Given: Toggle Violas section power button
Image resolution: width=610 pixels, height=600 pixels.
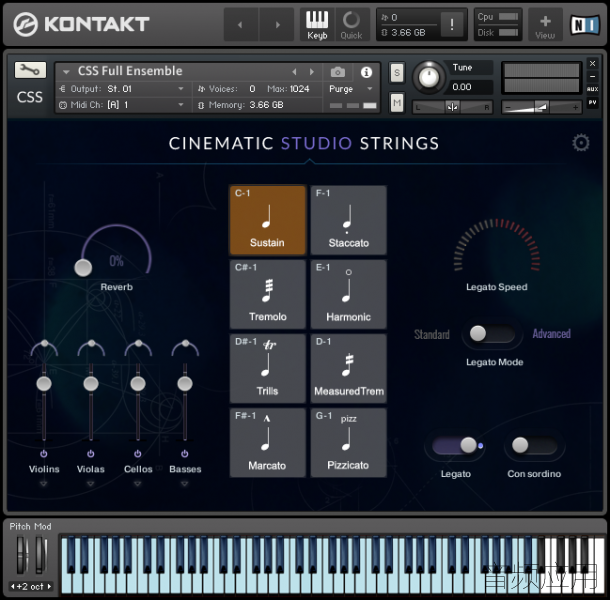Looking at the screenshot, I should click(91, 454).
